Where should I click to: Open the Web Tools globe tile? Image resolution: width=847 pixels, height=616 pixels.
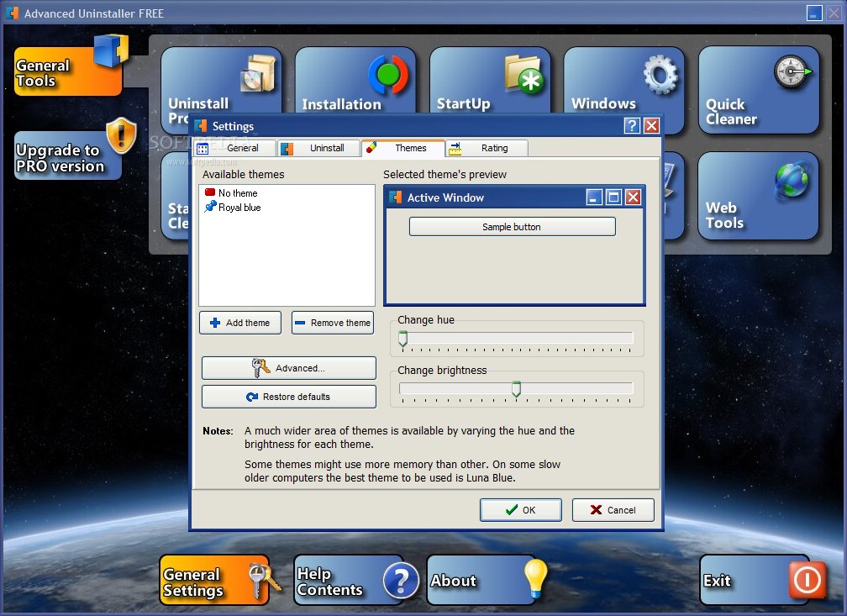759,196
